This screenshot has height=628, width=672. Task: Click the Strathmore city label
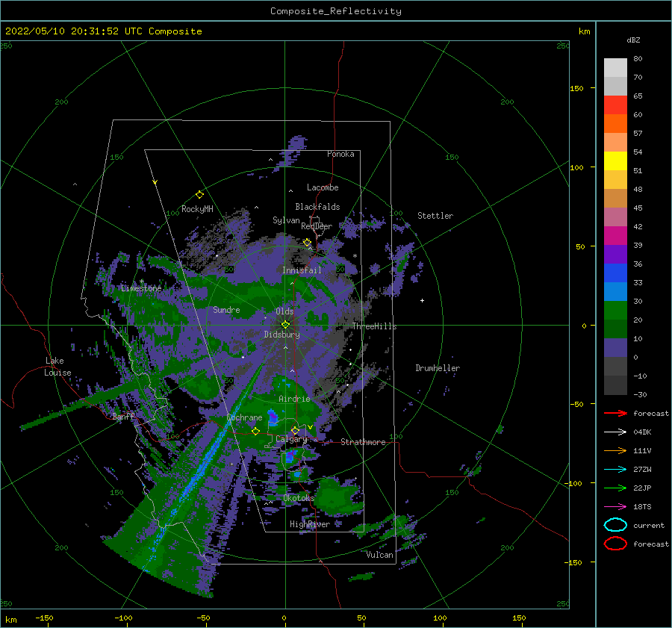(x=363, y=442)
